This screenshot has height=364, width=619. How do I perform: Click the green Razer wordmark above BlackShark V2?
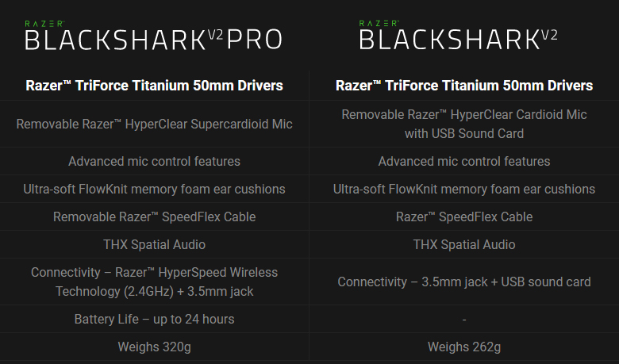coord(379,24)
